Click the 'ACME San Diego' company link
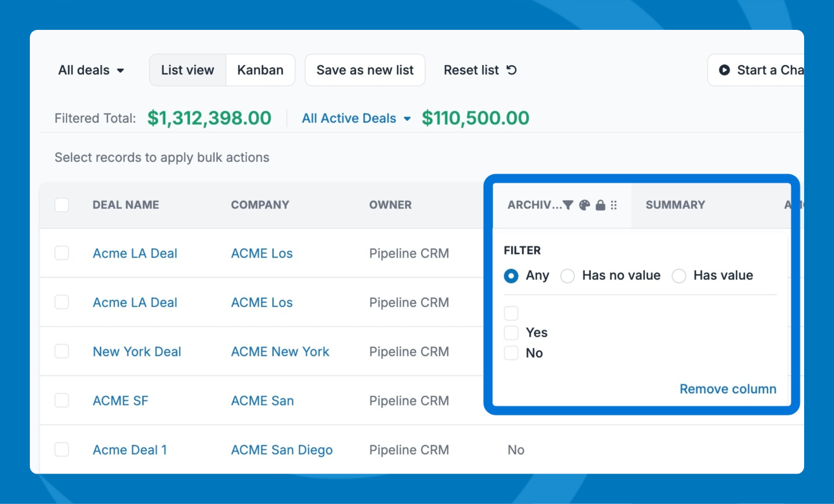This screenshot has height=504, width=834. click(x=282, y=450)
